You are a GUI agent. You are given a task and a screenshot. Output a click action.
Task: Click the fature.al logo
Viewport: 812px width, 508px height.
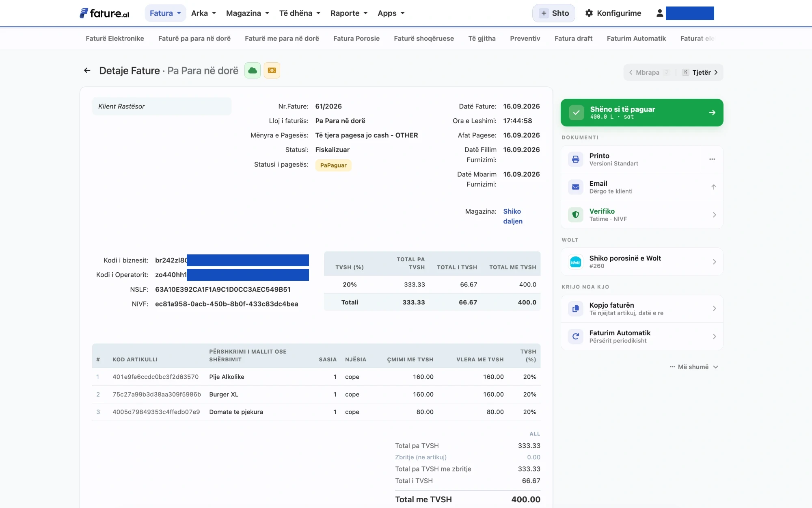[x=104, y=13]
